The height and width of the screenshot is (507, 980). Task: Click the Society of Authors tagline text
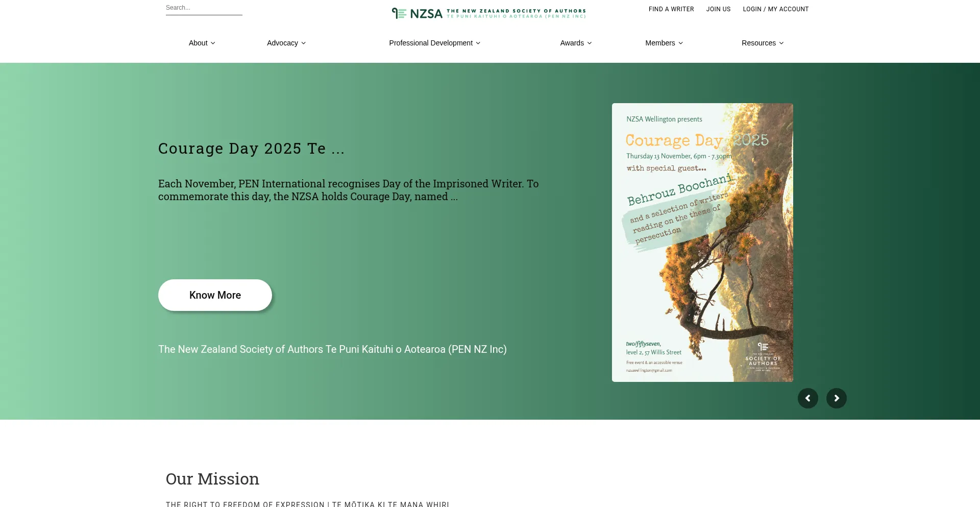point(332,349)
